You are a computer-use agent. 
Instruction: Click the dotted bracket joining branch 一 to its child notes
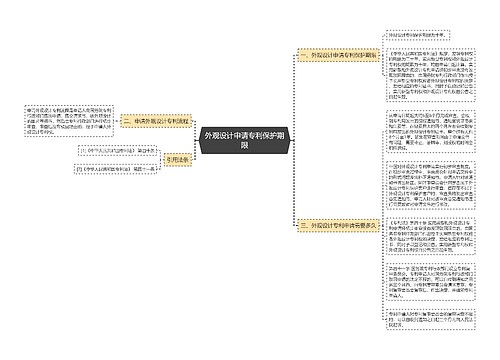[382, 55]
